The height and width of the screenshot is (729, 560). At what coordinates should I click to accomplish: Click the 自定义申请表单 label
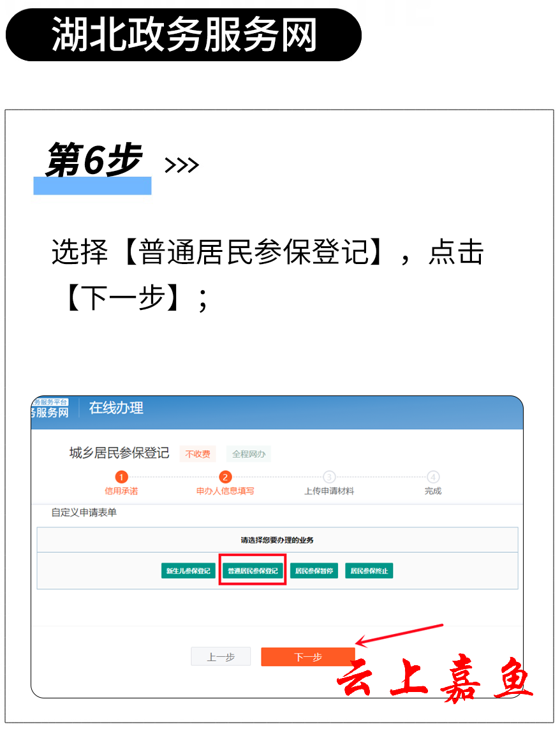[x=84, y=512]
